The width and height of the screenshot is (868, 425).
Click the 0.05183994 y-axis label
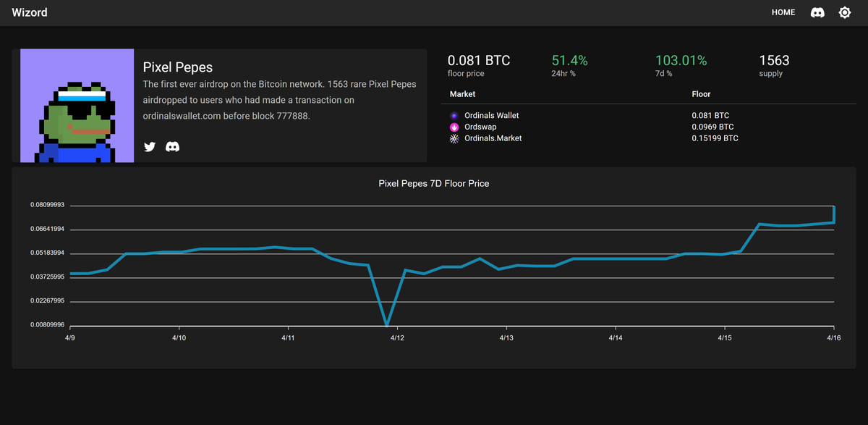point(47,253)
